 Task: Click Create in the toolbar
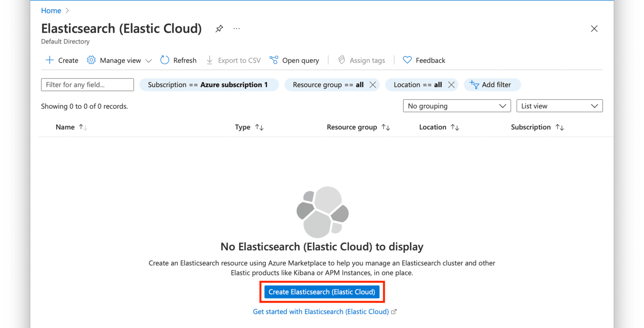(62, 60)
